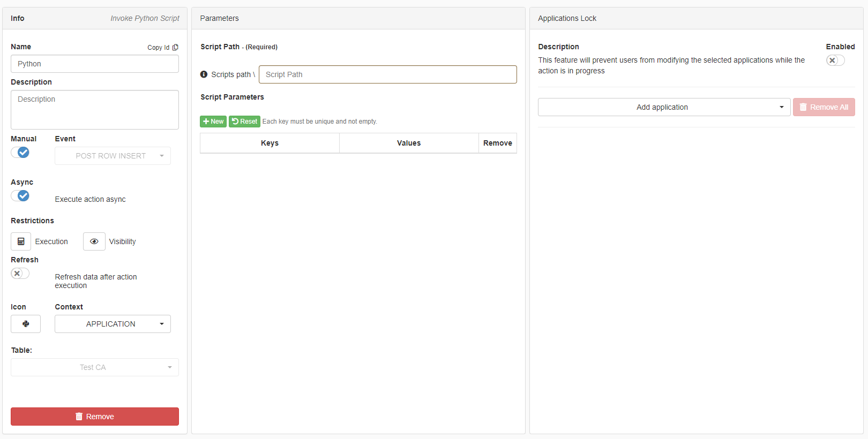Open the Event POST ROW INSERT dropdown
Image resolution: width=868 pixels, height=439 pixels.
point(113,156)
